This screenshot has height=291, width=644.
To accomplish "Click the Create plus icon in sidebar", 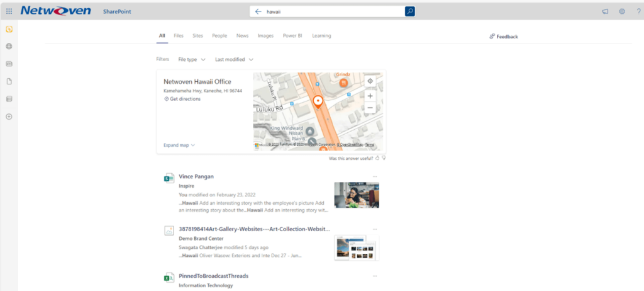I will (x=9, y=117).
